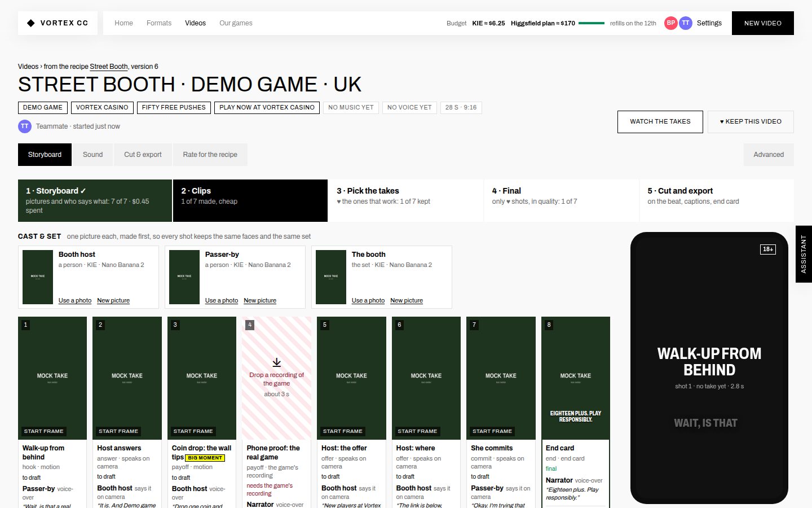812x508 pixels.
Task: Click the 'Higgsfield plan ≈ $170' budget text
Action: pos(543,23)
